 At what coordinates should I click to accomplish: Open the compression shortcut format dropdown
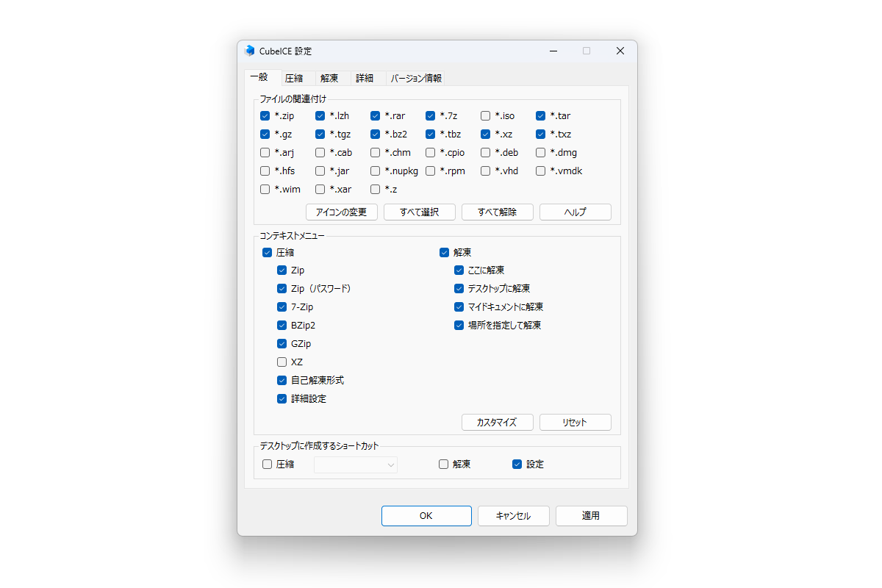[x=356, y=465]
